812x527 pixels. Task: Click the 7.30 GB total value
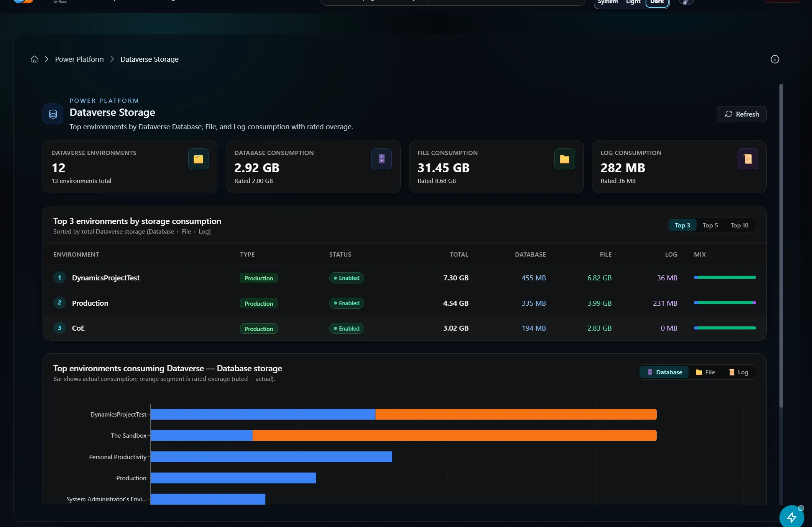pos(456,278)
